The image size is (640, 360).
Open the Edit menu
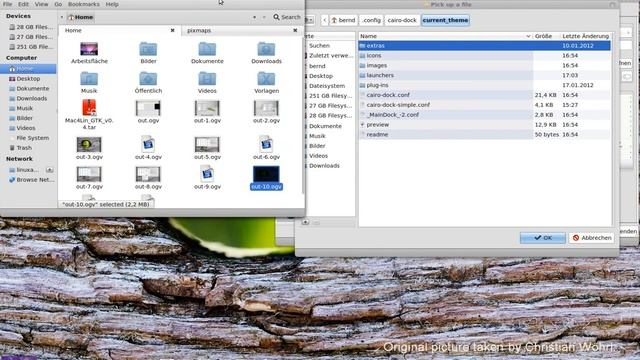point(23,4)
